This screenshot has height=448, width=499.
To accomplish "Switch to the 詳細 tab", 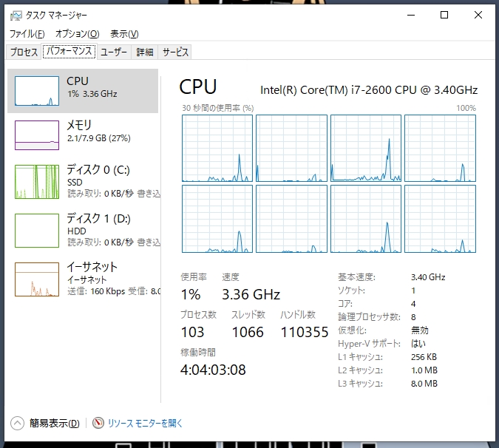I will point(145,52).
